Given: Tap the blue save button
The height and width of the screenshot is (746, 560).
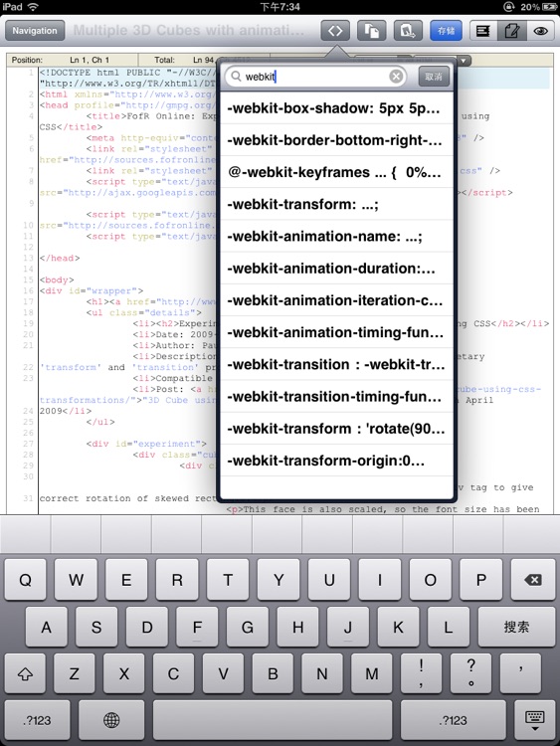Looking at the screenshot, I should click(x=446, y=31).
